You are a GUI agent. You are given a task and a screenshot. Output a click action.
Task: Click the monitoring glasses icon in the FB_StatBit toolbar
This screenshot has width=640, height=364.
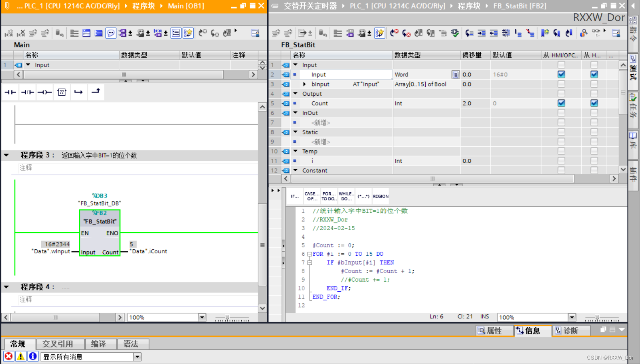[596, 33]
